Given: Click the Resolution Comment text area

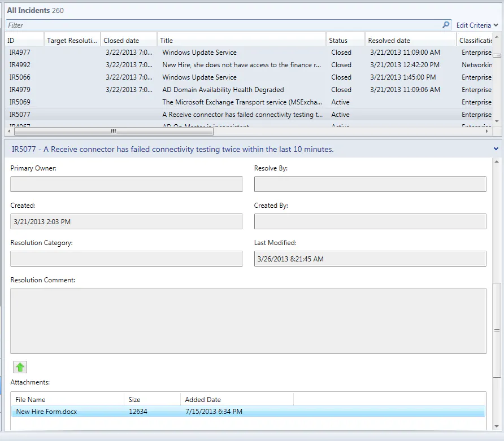Looking at the screenshot, I should pos(248,321).
